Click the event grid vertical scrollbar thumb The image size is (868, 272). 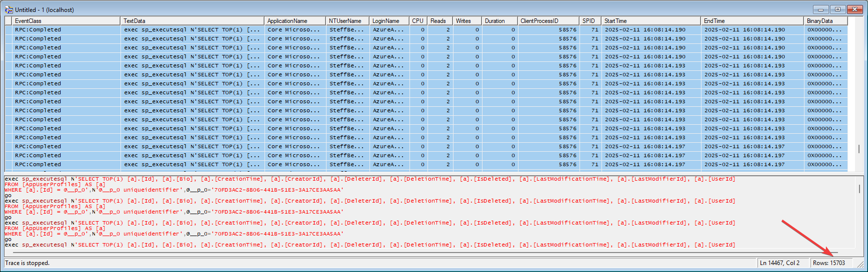pos(859,150)
